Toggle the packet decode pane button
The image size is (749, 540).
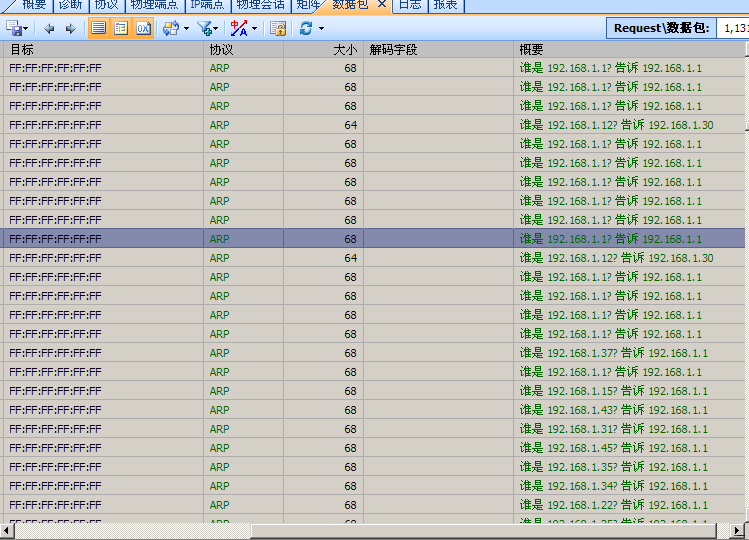pos(121,28)
